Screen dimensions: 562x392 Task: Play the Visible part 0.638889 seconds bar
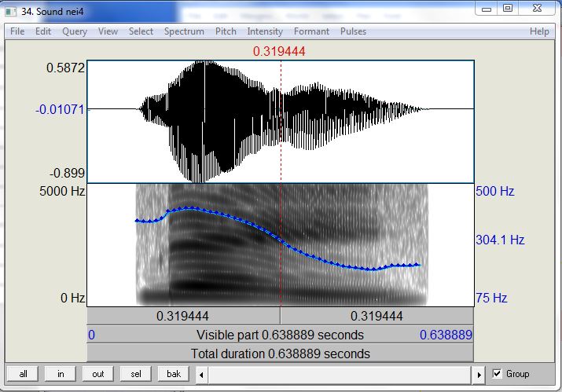click(281, 335)
